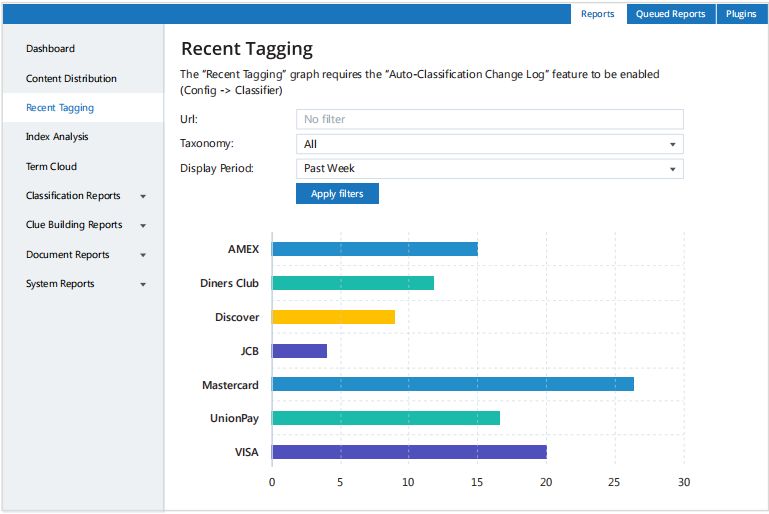Select Recent Tagging in the sidebar
The height and width of the screenshot is (514, 769).
coord(60,108)
